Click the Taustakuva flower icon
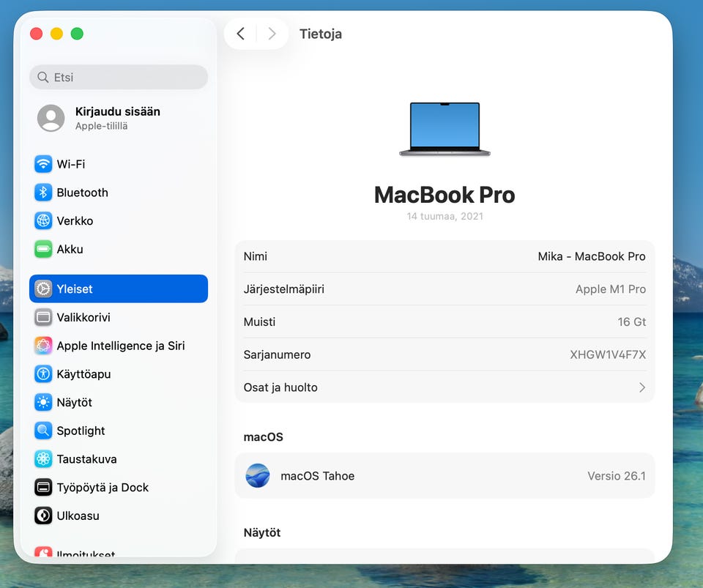703x588 pixels. [x=43, y=459]
